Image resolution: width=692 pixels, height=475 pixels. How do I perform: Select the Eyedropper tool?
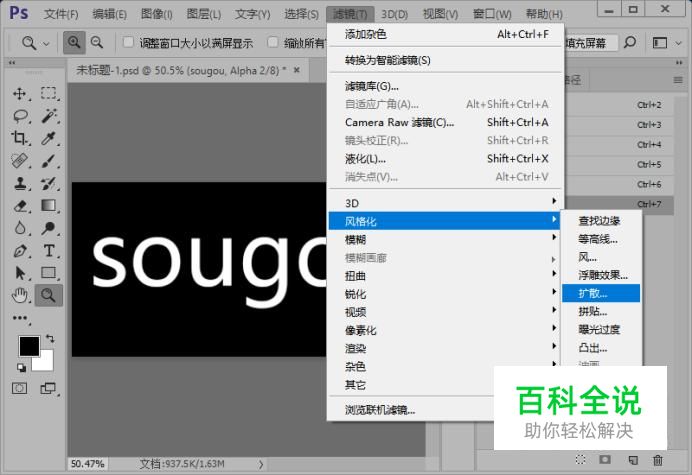click(x=49, y=138)
